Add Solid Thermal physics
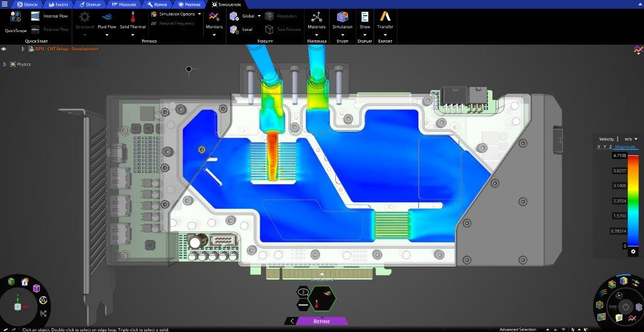 pos(133,21)
